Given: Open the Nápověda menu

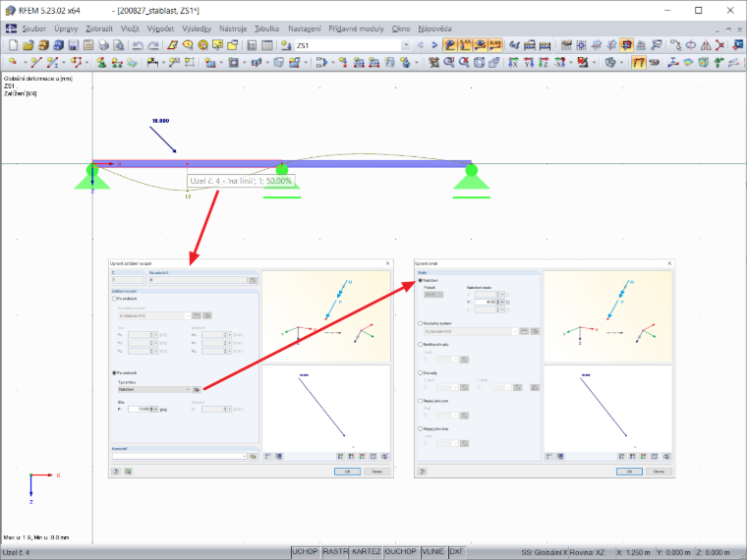Looking at the screenshot, I should click(434, 28).
